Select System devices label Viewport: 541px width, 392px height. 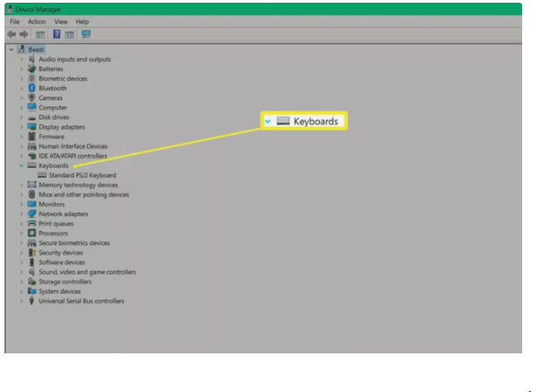(59, 291)
